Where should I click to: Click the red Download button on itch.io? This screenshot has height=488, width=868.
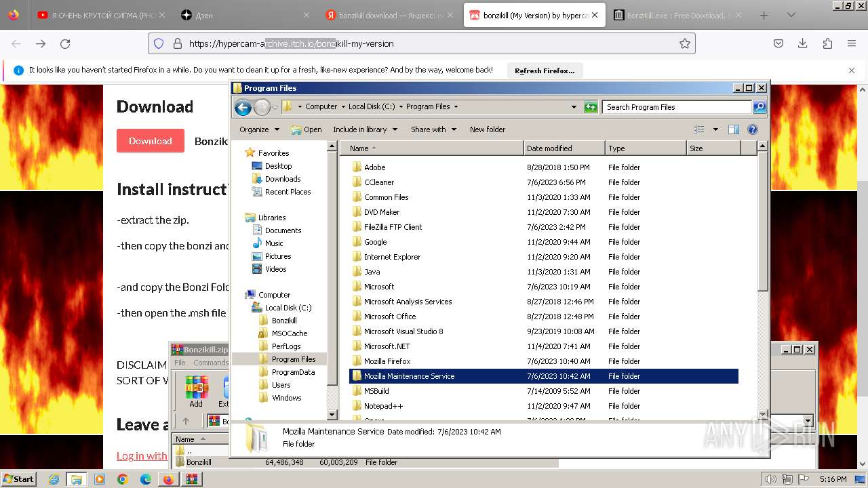click(151, 140)
